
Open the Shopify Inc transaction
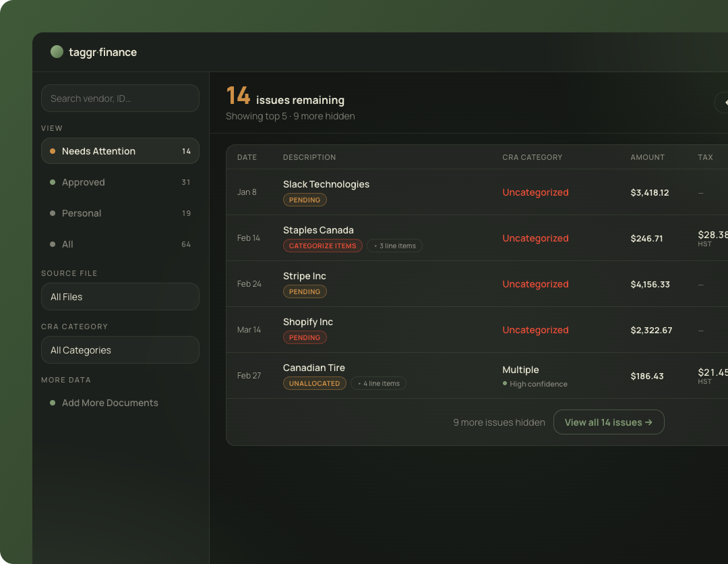(308, 322)
